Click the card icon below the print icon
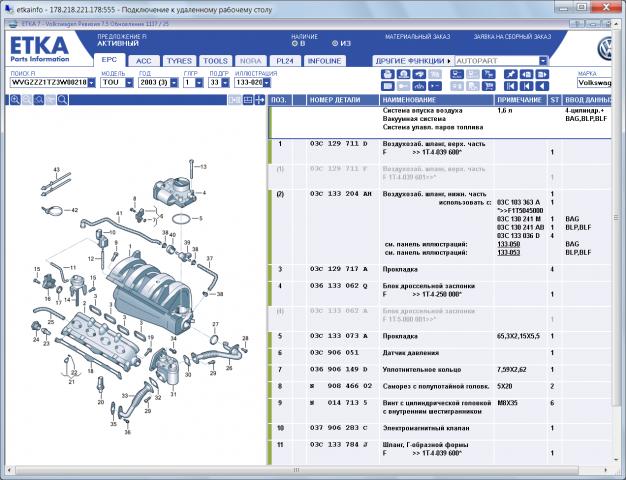Viewport: 626px width, 480px height. tap(388, 86)
